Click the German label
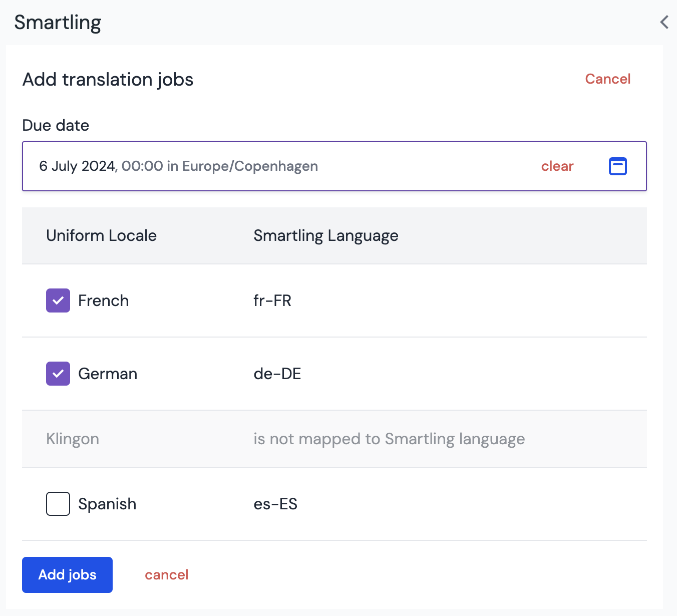 tap(108, 374)
